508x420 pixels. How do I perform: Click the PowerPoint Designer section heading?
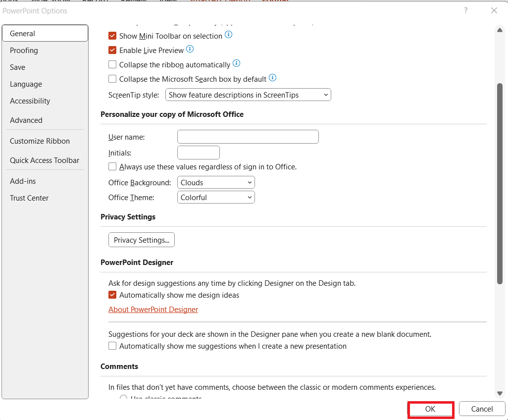(x=137, y=262)
